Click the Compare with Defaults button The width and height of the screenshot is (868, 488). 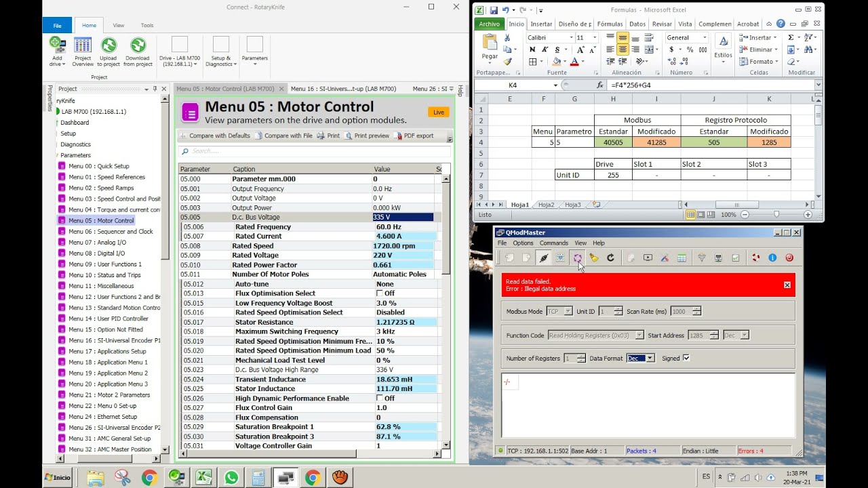coord(215,136)
